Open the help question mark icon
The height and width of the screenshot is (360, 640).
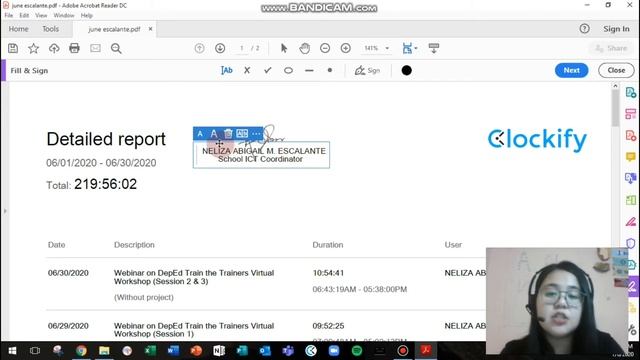584,29
